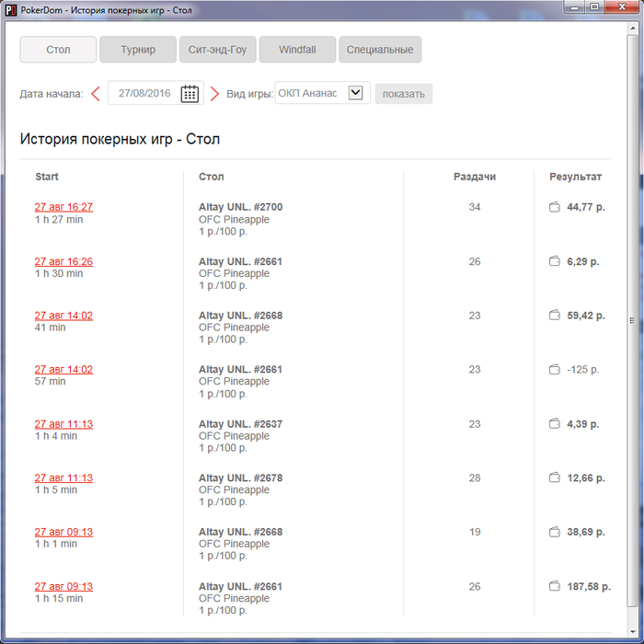Click table name Altay UNL. #2637
This screenshot has width=644, height=644.
(241, 424)
